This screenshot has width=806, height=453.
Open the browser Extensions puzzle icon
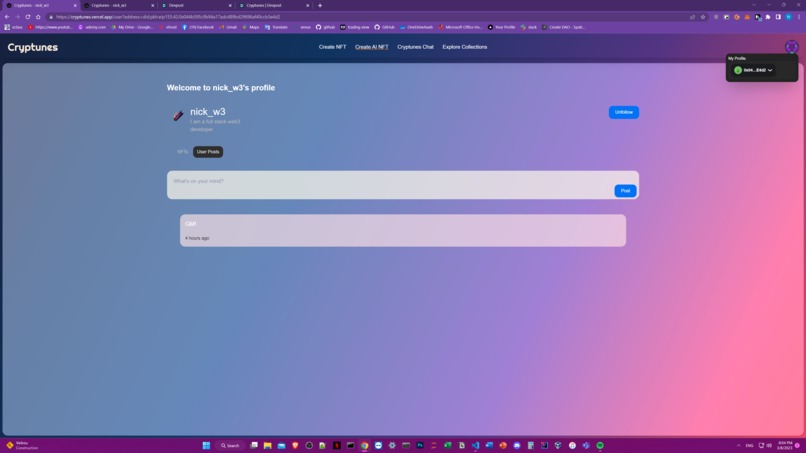tap(767, 17)
